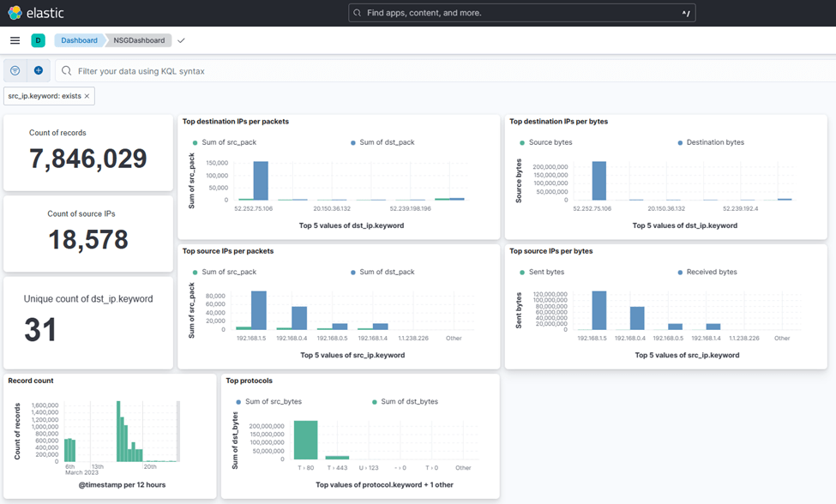Open the filter options menu icon

pyautogui.click(x=15, y=70)
